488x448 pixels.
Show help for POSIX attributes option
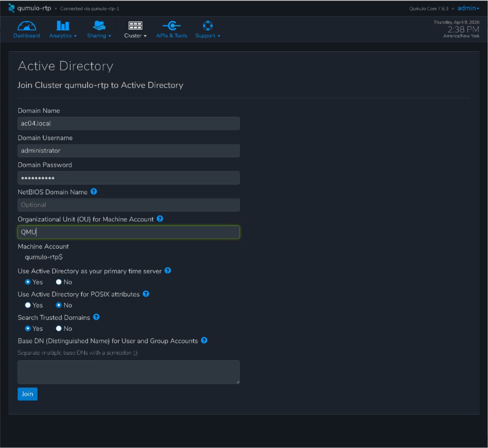[x=146, y=294]
